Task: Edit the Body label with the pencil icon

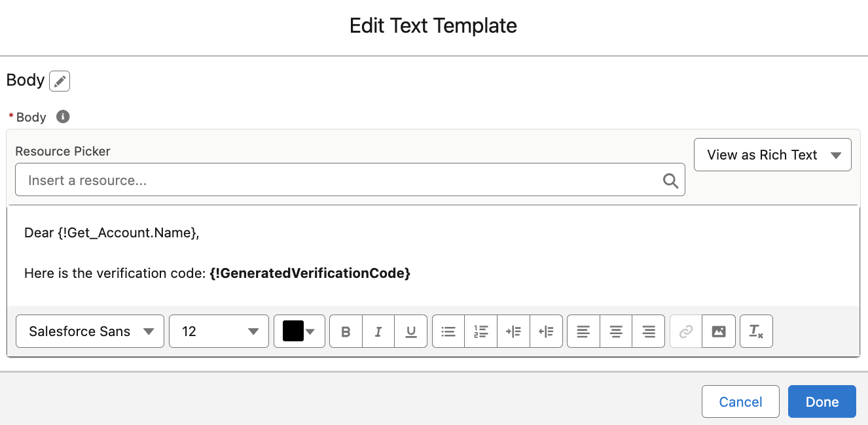Action: coord(59,80)
